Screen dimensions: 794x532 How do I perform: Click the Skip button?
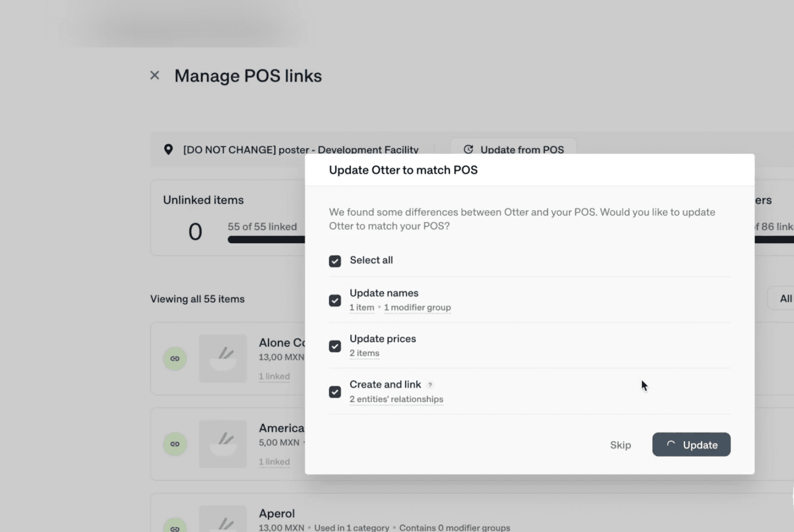pyautogui.click(x=620, y=445)
